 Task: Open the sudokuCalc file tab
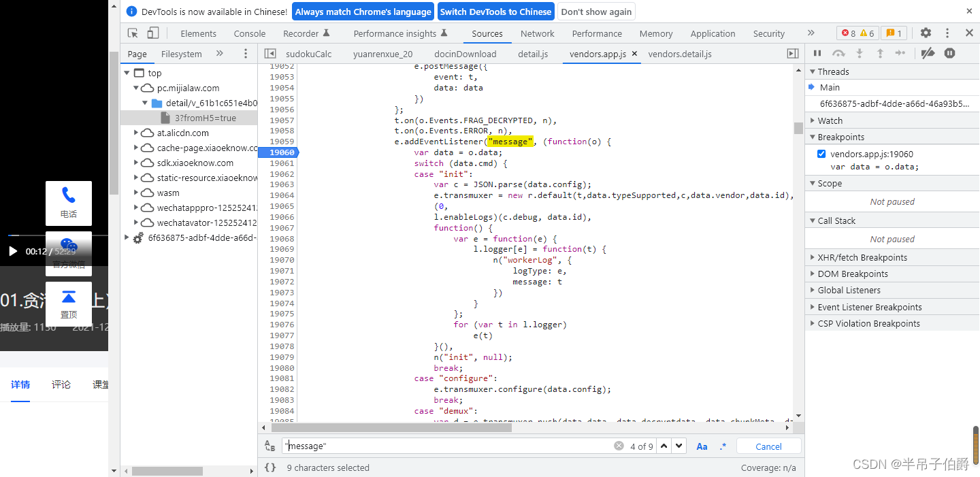point(309,54)
